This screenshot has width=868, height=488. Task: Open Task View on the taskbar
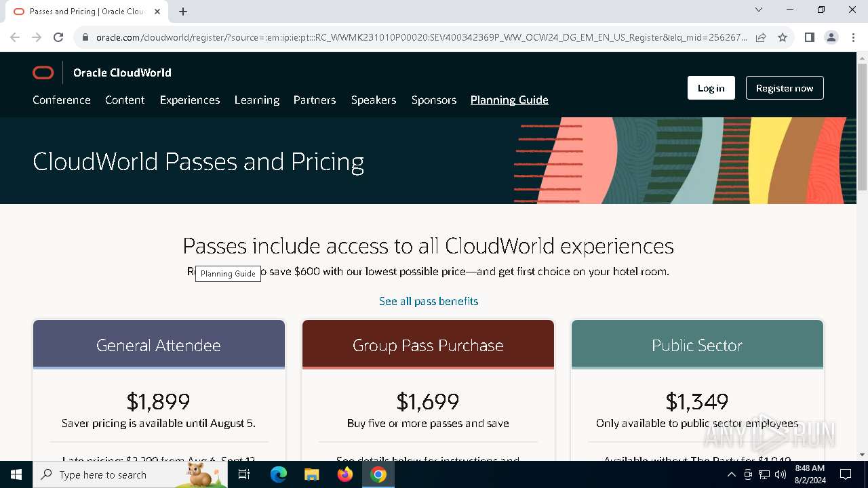tap(245, 474)
